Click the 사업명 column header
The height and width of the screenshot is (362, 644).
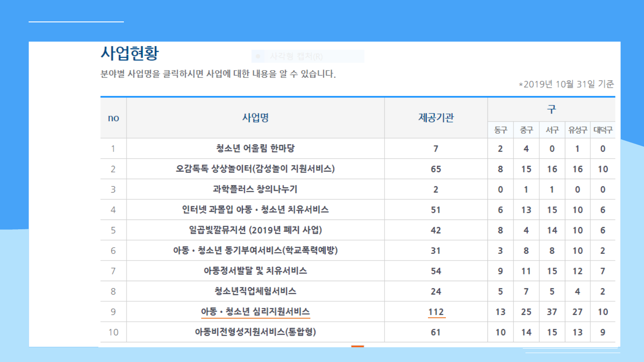pos(255,118)
